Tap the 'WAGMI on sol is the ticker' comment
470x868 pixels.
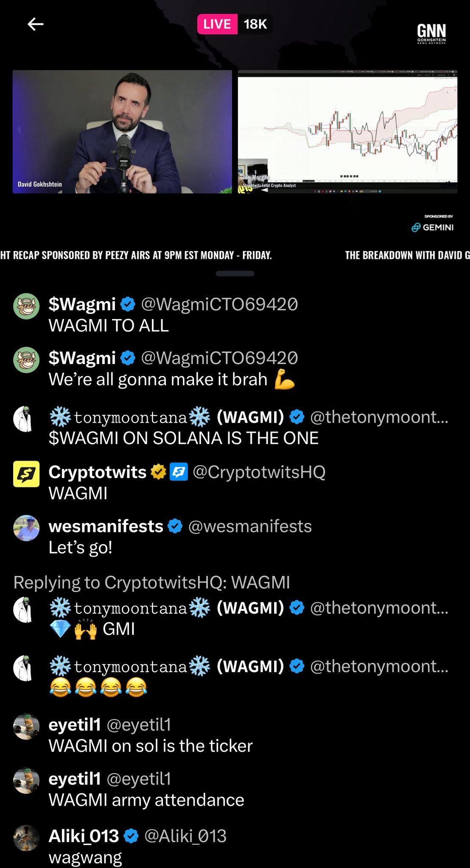151,746
